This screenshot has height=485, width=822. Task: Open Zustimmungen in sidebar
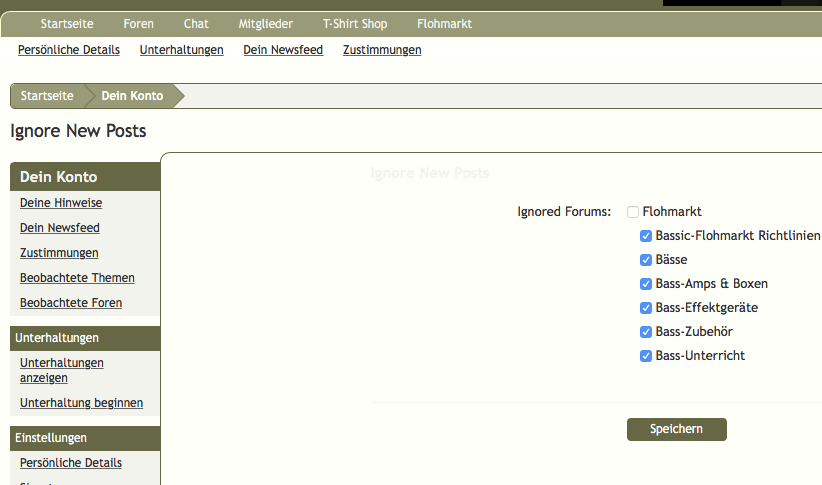click(59, 253)
